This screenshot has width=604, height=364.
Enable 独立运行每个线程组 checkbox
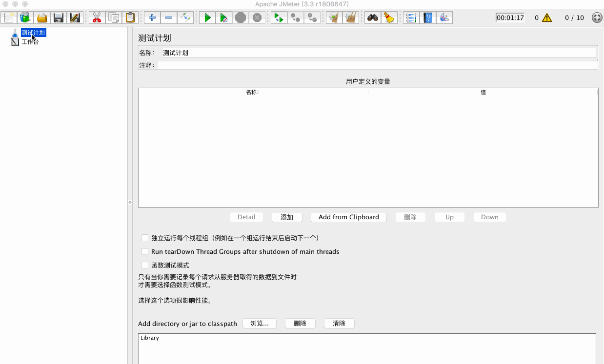[x=145, y=238]
